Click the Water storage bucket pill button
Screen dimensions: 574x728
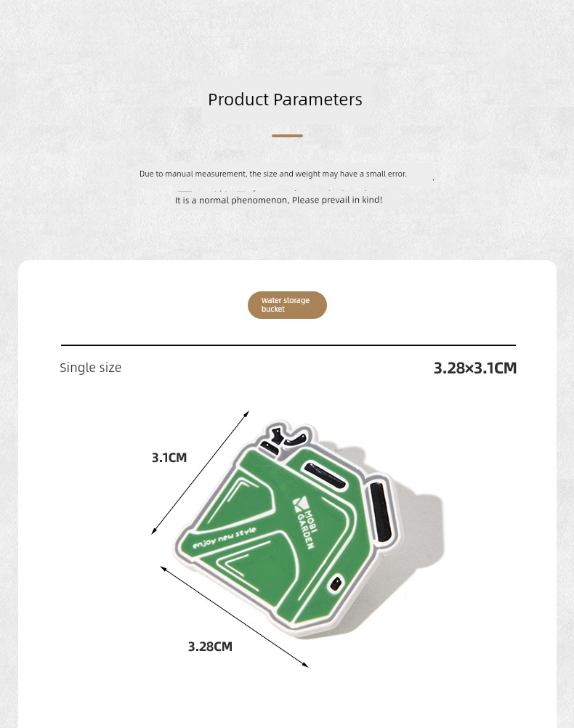[x=287, y=305]
